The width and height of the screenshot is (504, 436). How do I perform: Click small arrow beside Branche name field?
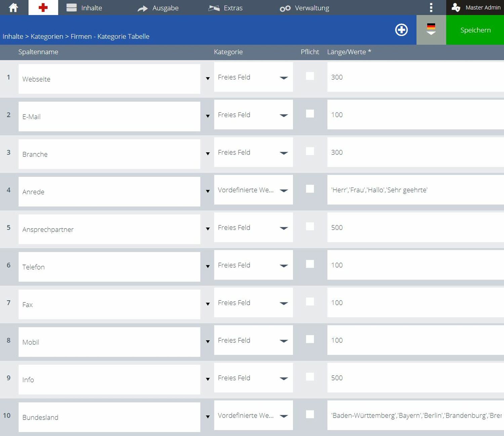click(208, 154)
